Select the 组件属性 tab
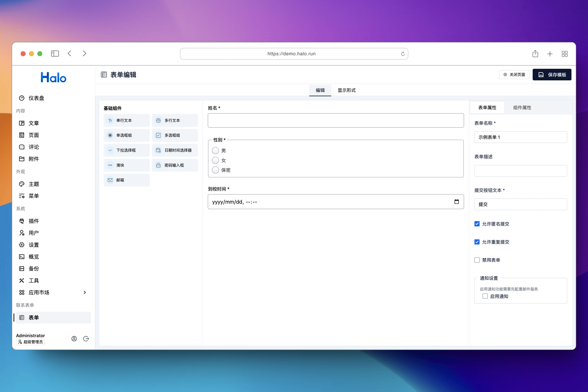 pyautogui.click(x=522, y=107)
